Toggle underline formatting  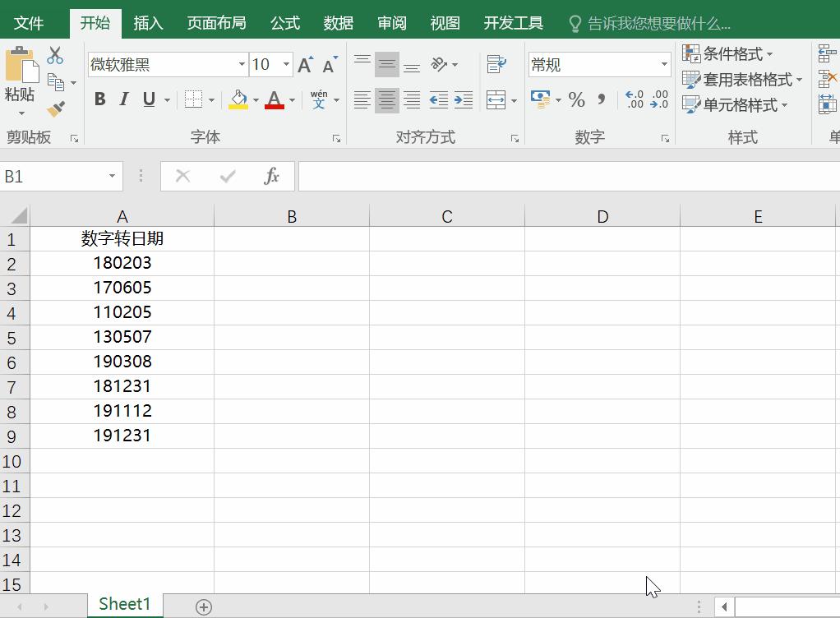pos(149,99)
